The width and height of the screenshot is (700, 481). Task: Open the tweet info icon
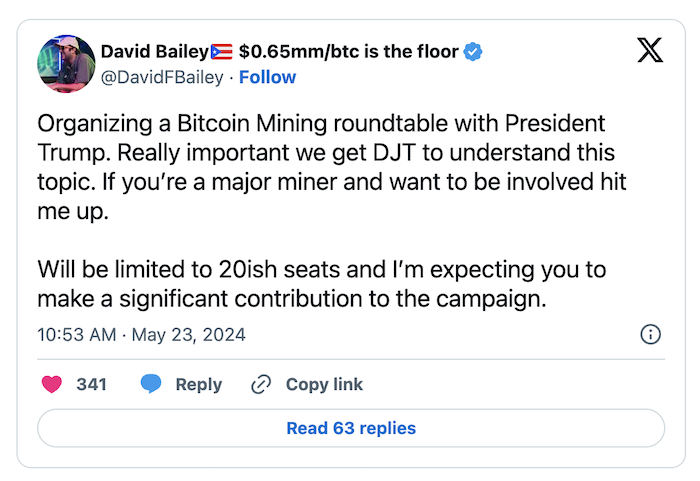point(649,334)
